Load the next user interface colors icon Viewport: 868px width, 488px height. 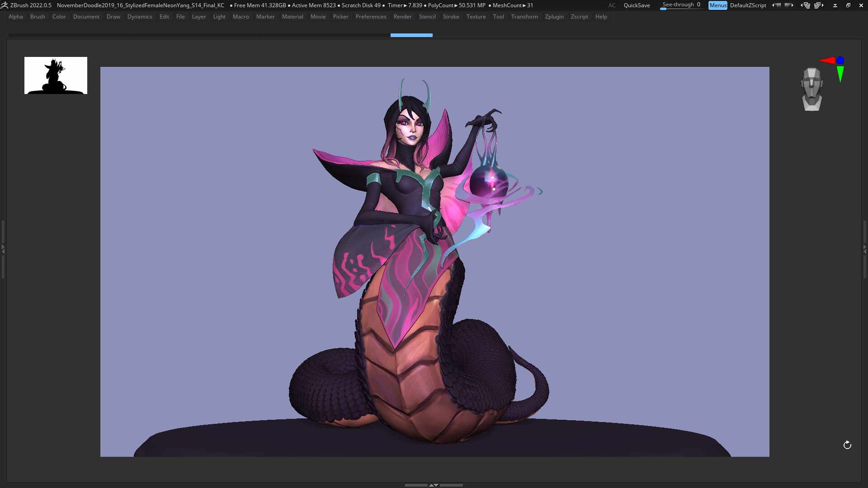pos(789,5)
